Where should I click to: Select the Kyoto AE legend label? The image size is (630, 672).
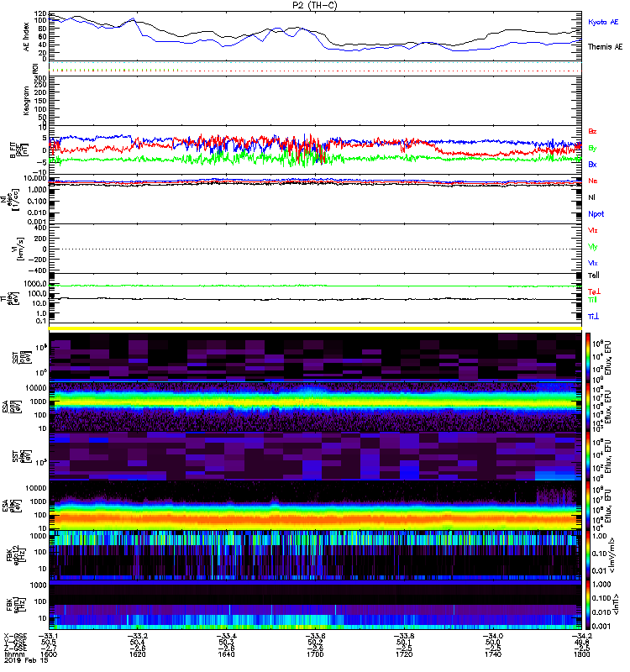603,23
